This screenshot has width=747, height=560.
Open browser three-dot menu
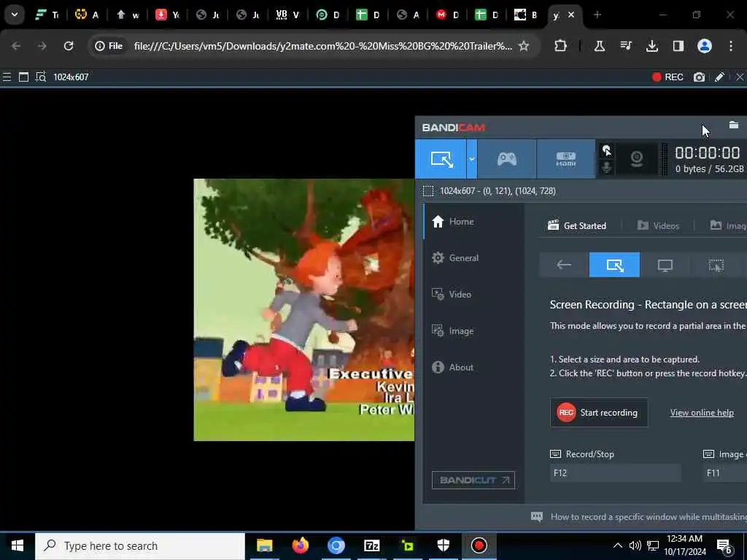(731, 46)
